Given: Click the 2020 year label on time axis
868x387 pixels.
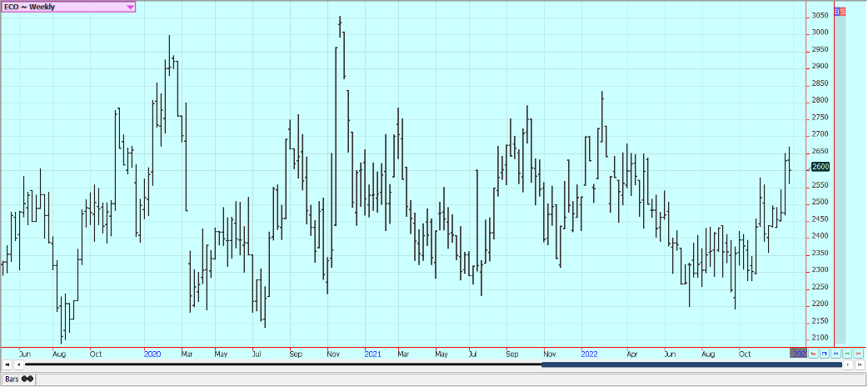Looking at the screenshot, I should click(x=152, y=353).
